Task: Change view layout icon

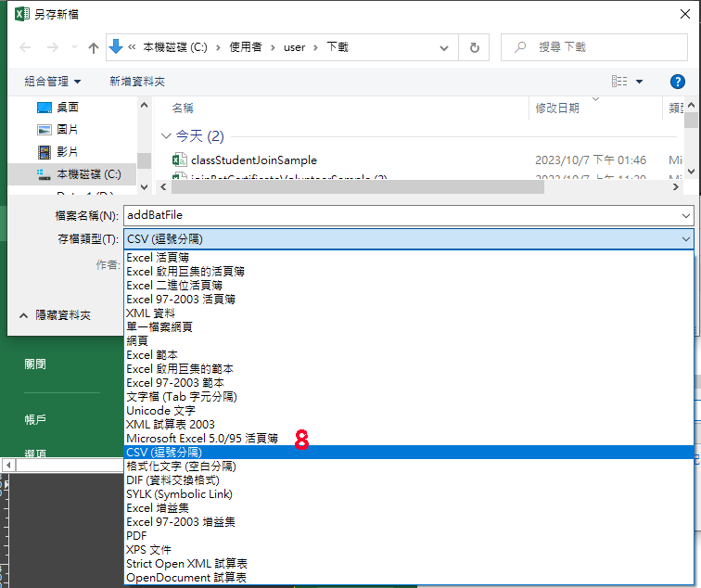Action: pyautogui.click(x=619, y=82)
